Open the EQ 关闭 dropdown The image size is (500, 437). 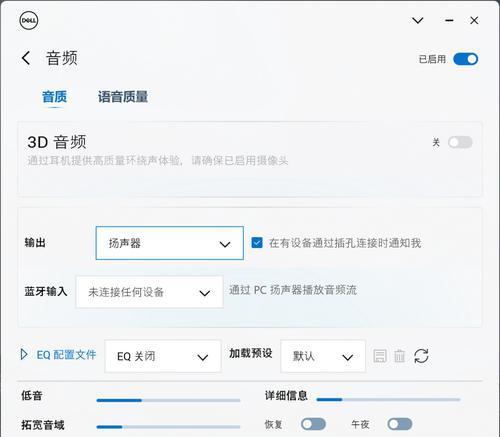[x=163, y=356]
